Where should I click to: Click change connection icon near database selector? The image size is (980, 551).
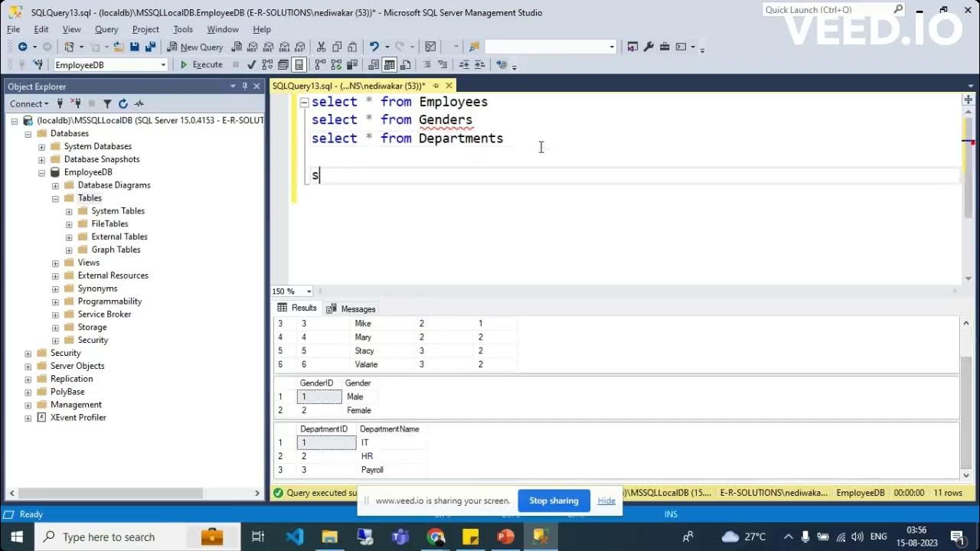38,65
